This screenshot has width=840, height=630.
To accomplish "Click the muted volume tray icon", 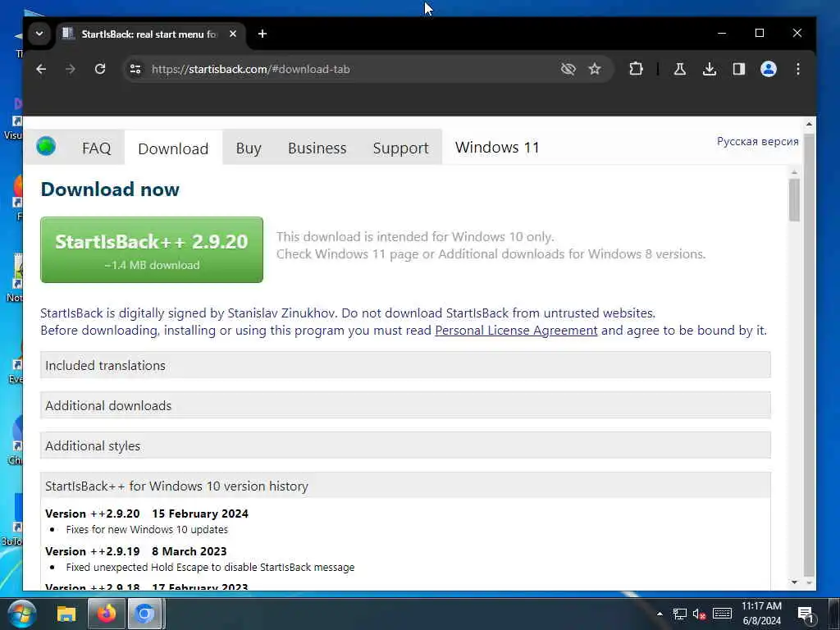I will click(699, 614).
